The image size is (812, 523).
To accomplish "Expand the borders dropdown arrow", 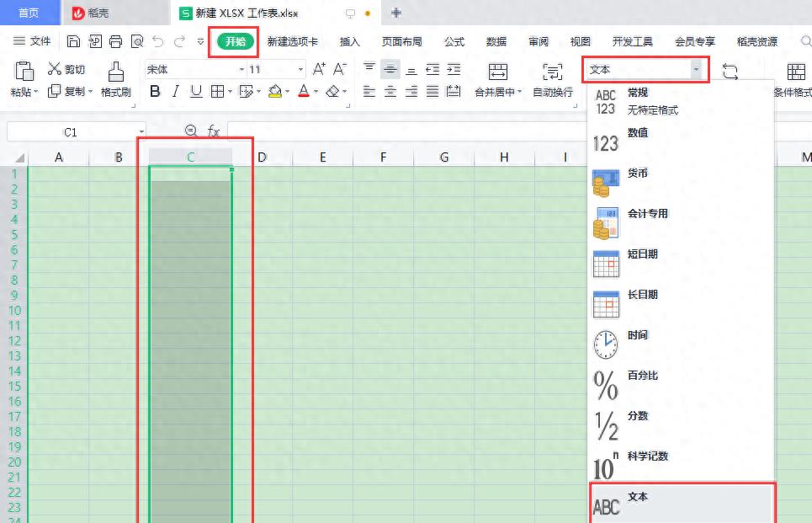I will click(x=230, y=92).
